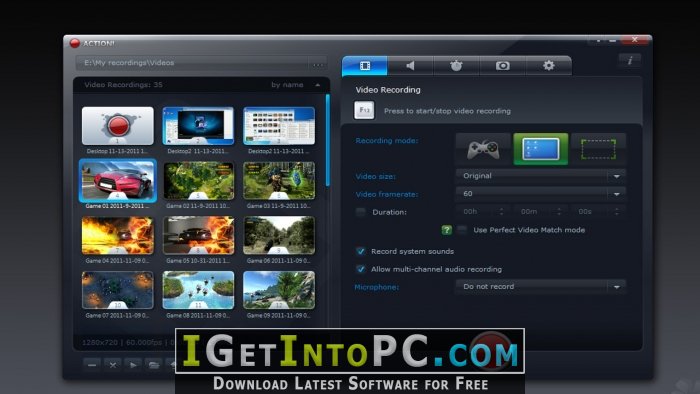
Task: Open the audio recording speaker tab
Action: coord(410,66)
